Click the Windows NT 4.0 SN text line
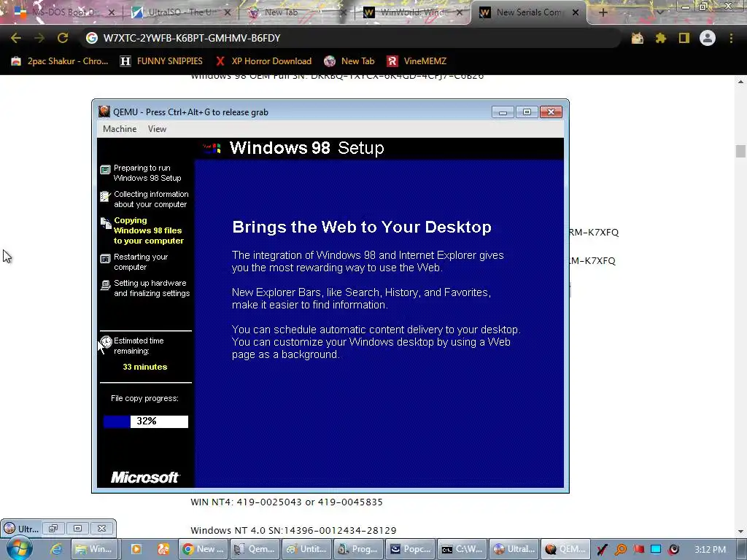This screenshot has height=560, width=747. coord(293,530)
